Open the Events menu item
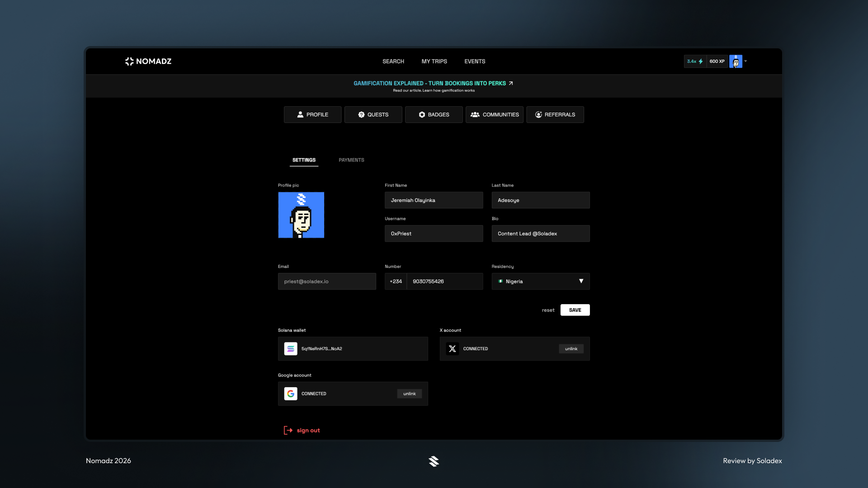This screenshot has width=868, height=488. pyautogui.click(x=474, y=61)
